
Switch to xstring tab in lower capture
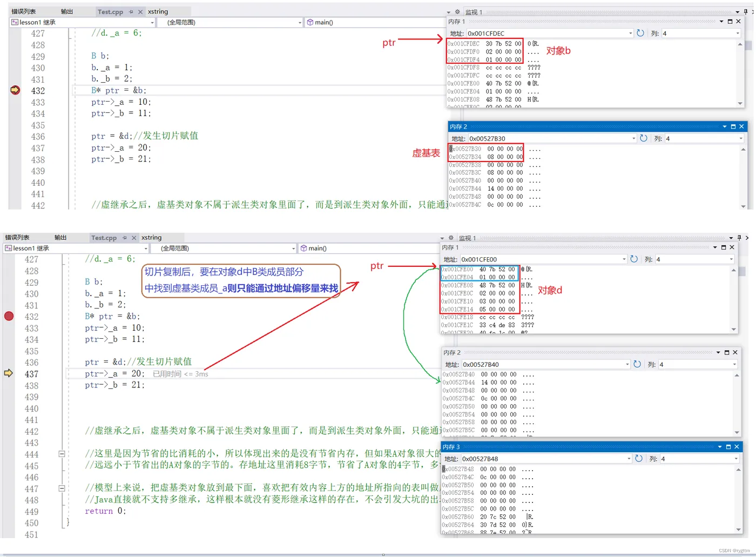point(151,238)
